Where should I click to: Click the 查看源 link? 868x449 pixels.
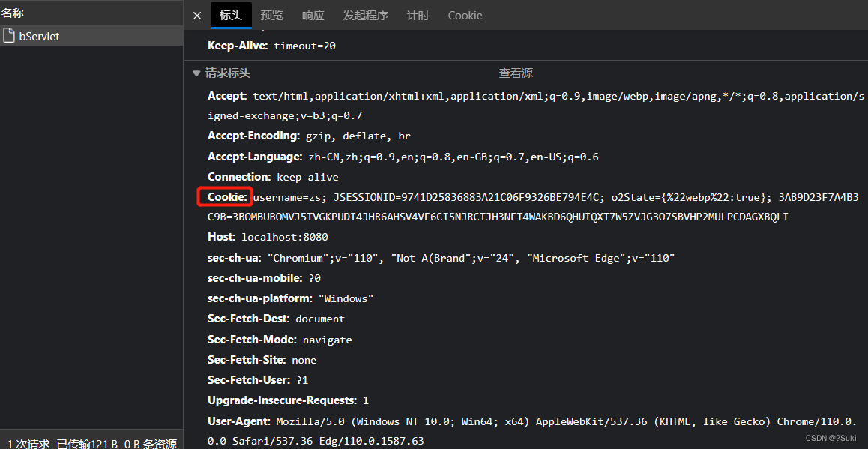point(516,73)
